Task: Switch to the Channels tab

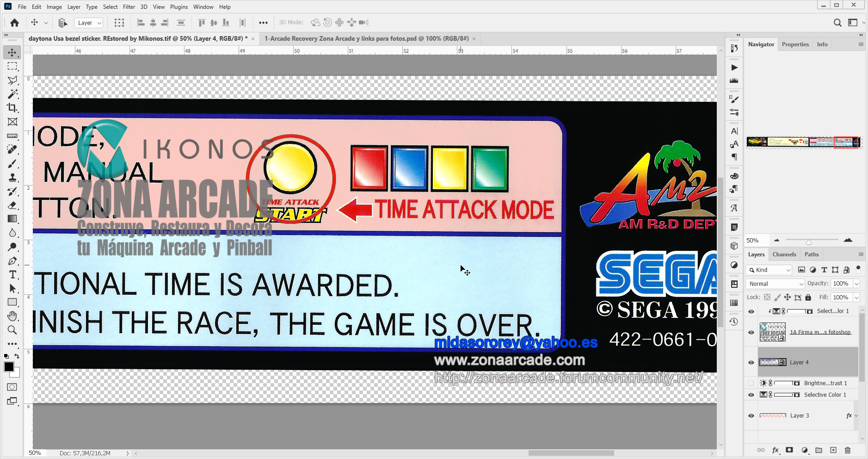Action: (784, 254)
